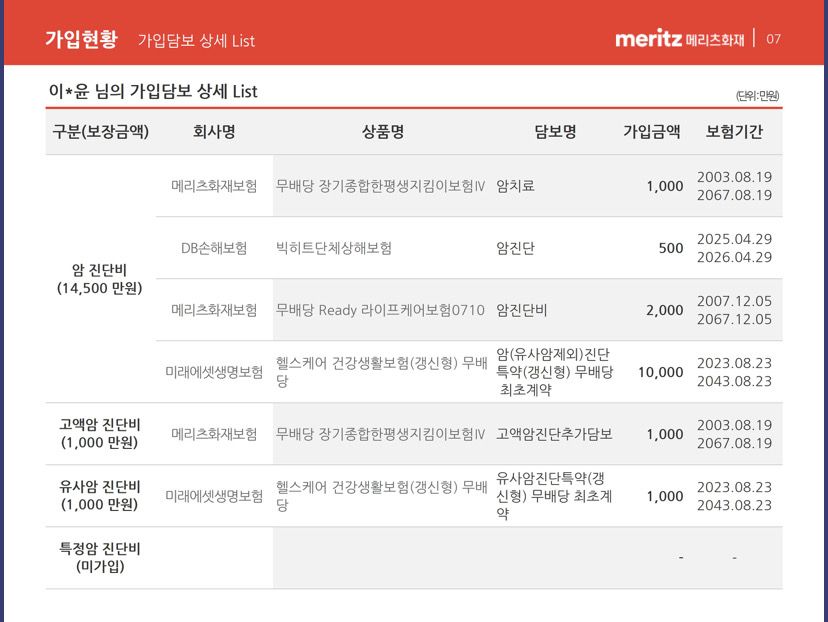Viewport: 828px width, 622px height.
Task: Select the 가입현황 title in the red banner
Action: coord(81,40)
